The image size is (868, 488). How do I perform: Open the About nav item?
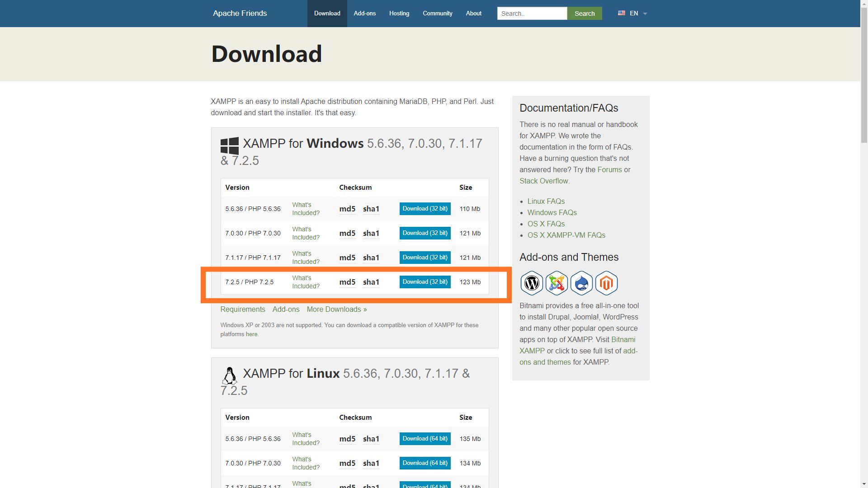click(x=474, y=14)
